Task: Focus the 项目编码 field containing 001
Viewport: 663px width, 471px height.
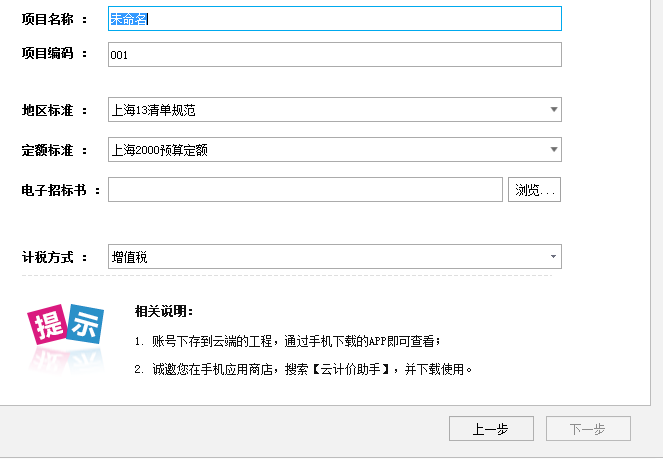Action: click(x=334, y=55)
